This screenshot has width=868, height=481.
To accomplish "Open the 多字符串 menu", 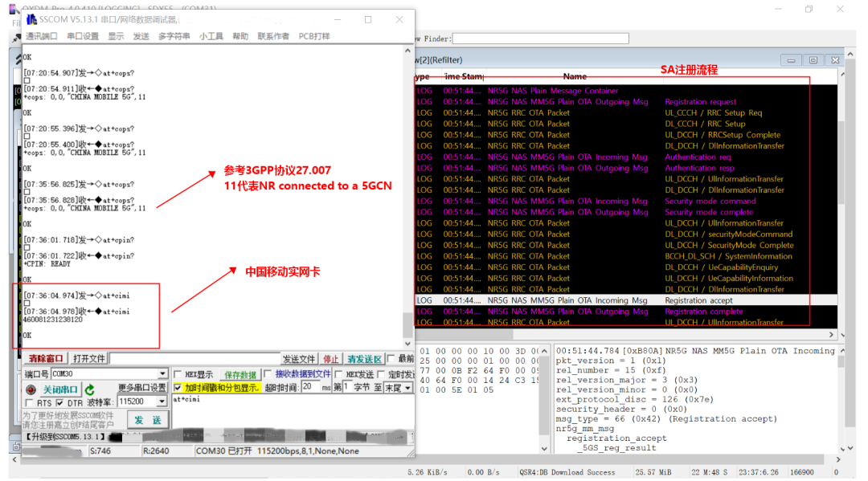I will [x=174, y=36].
